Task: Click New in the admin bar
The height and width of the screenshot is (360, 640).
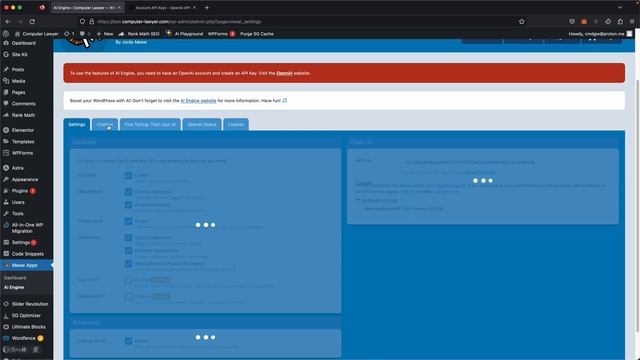Action: 105,34
